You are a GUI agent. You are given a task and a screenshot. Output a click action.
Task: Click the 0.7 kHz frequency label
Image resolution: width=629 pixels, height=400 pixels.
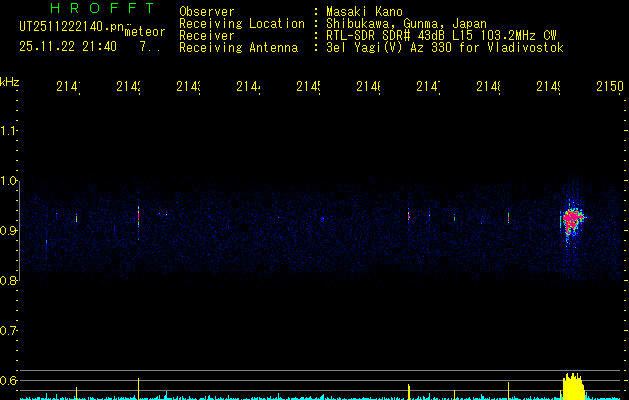(x=8, y=330)
